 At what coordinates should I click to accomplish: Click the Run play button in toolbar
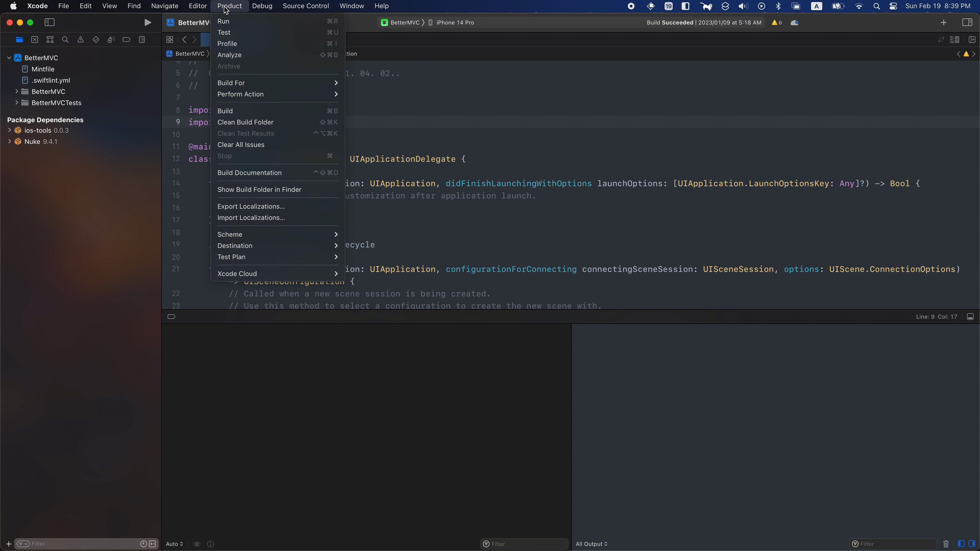[148, 22]
